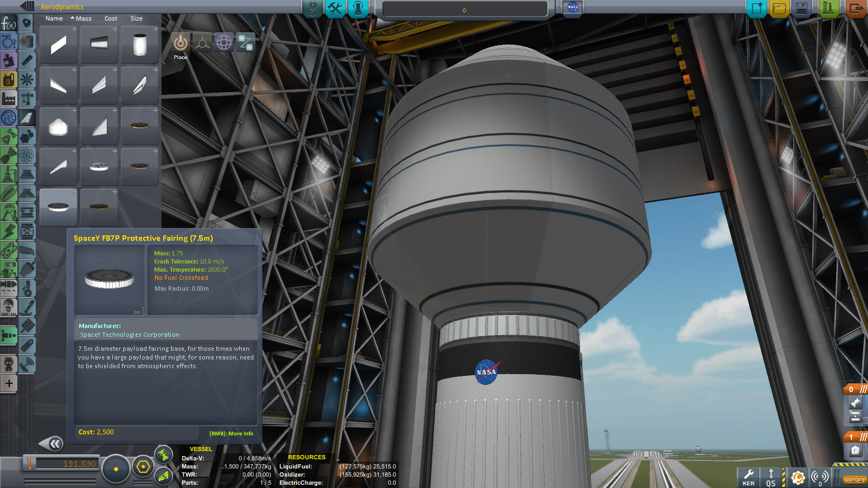Image resolution: width=868 pixels, height=488 pixels.
Task: Click the RESET button
Action: pos(854,480)
